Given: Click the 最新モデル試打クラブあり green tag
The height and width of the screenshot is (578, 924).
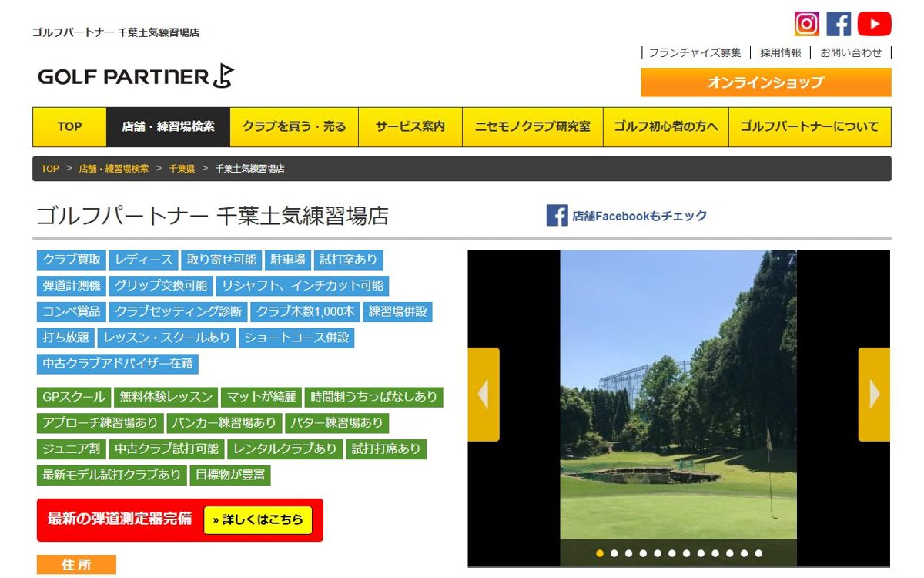Looking at the screenshot, I should pyautogui.click(x=112, y=475).
